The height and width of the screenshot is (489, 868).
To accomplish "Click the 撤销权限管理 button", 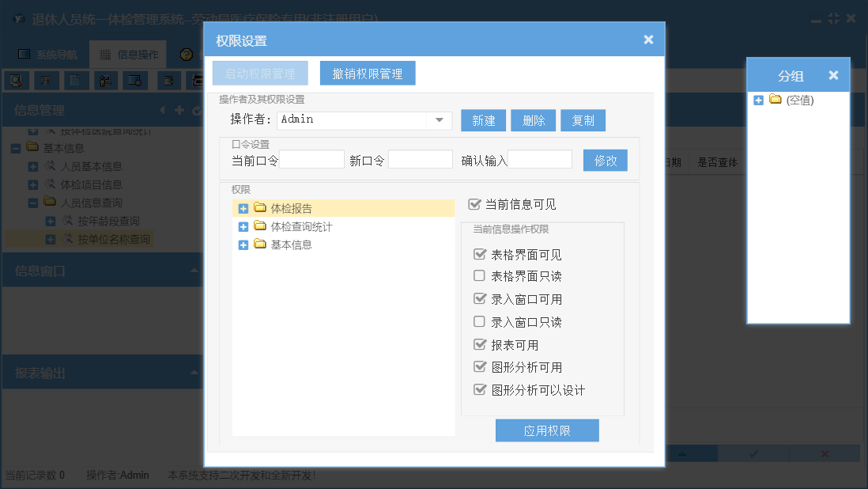I will click(368, 74).
